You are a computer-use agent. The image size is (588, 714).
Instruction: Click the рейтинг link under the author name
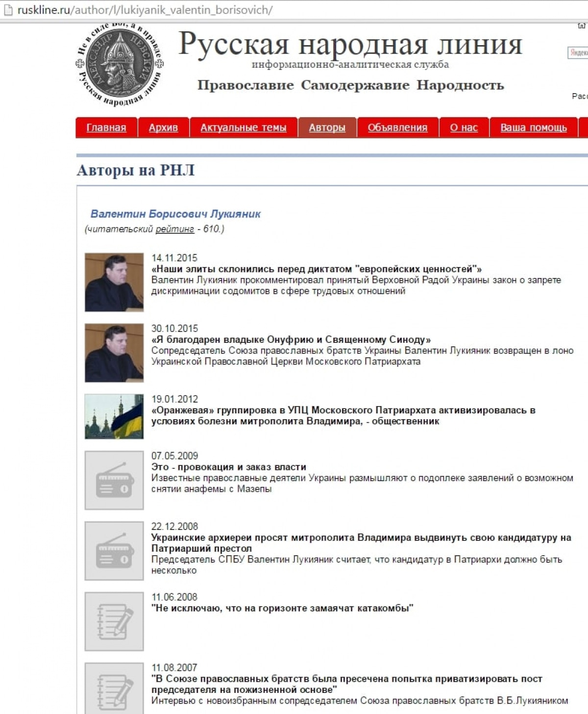pos(174,229)
